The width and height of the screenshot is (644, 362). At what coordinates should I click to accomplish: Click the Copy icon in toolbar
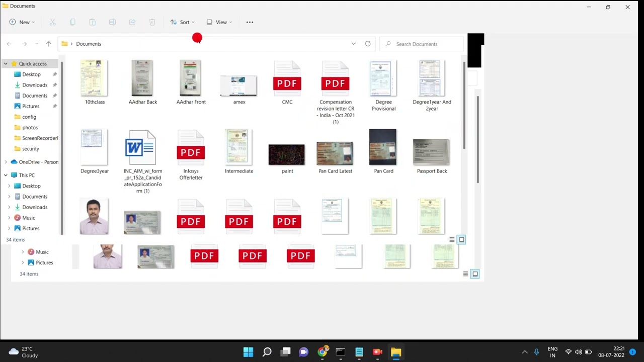tap(72, 22)
